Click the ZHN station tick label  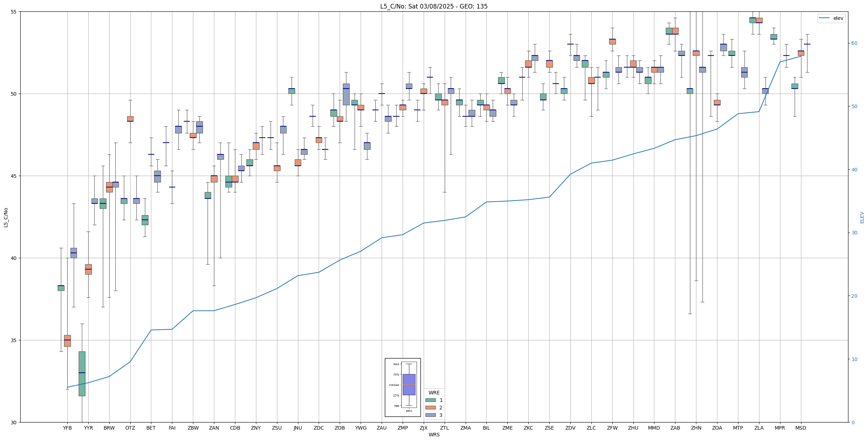click(x=696, y=428)
